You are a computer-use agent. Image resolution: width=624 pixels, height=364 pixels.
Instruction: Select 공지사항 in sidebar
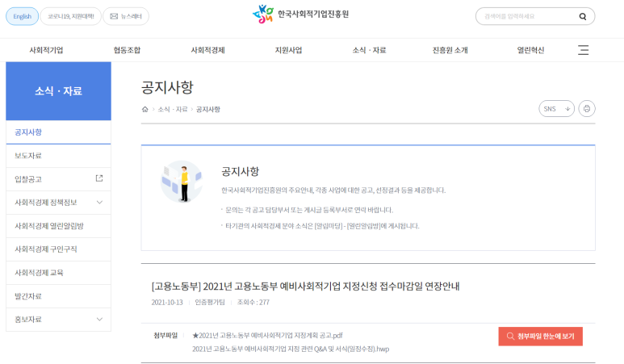(x=58, y=132)
